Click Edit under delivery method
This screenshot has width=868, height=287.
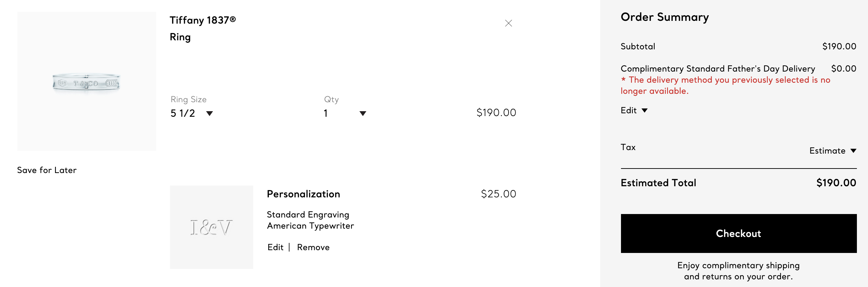[629, 110]
